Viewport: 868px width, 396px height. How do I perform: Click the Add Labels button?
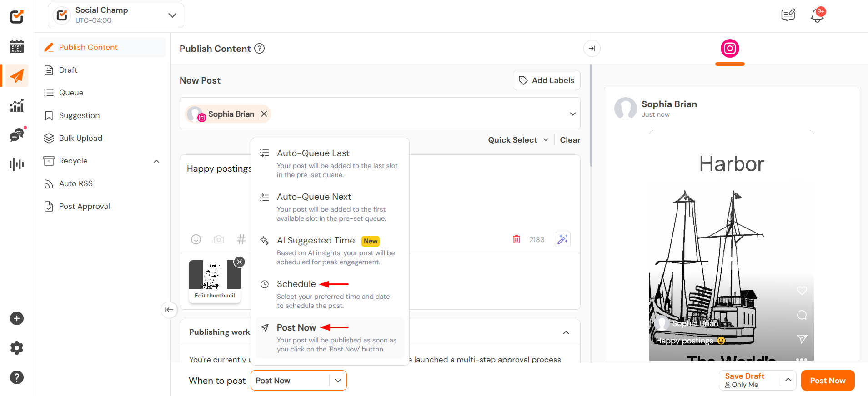click(547, 80)
